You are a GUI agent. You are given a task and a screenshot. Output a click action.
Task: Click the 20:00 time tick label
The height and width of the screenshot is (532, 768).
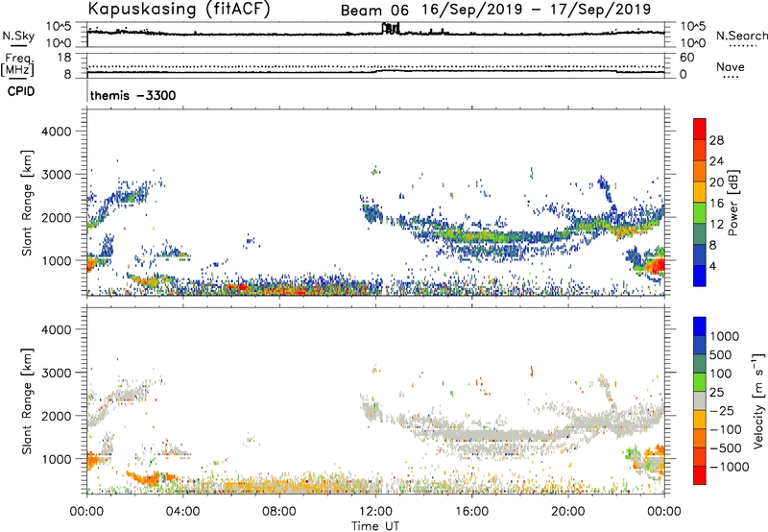567,512
